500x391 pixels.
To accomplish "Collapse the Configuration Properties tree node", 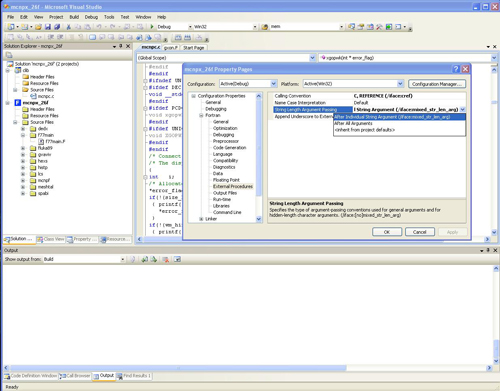I will click(x=193, y=96).
